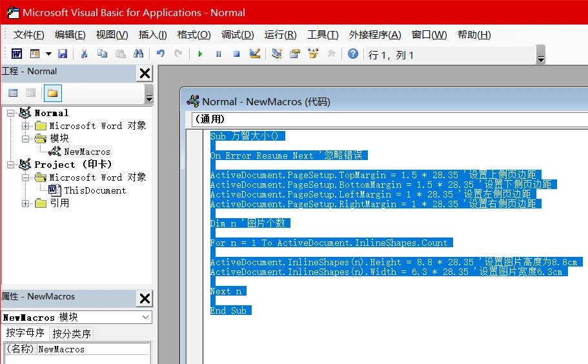
Task: Click the View Code icon in project panel
Action: [x=13, y=93]
